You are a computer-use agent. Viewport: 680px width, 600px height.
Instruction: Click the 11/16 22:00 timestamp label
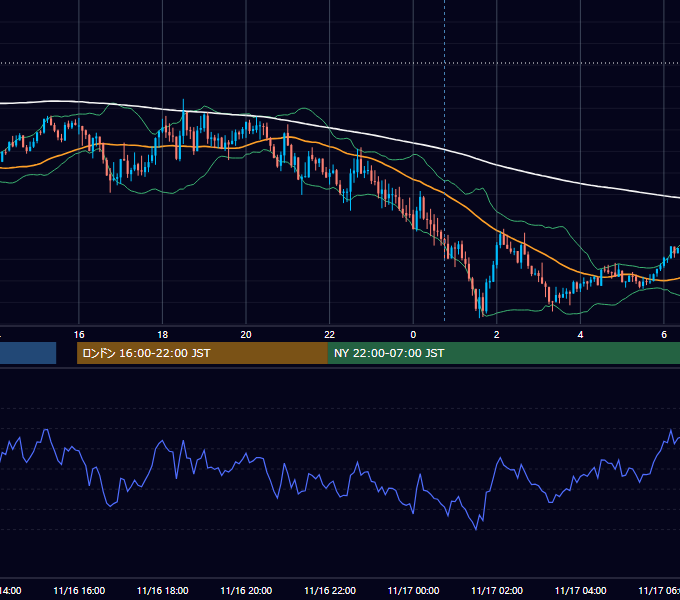pos(330,591)
